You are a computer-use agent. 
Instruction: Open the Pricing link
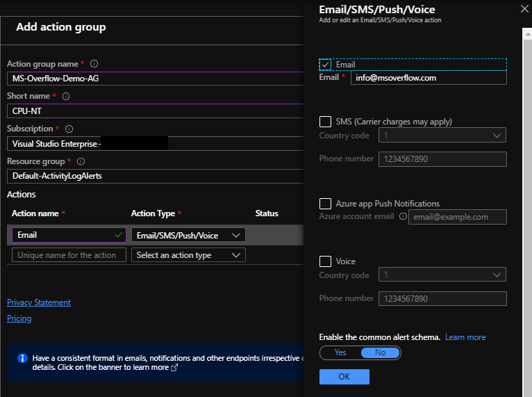19,318
